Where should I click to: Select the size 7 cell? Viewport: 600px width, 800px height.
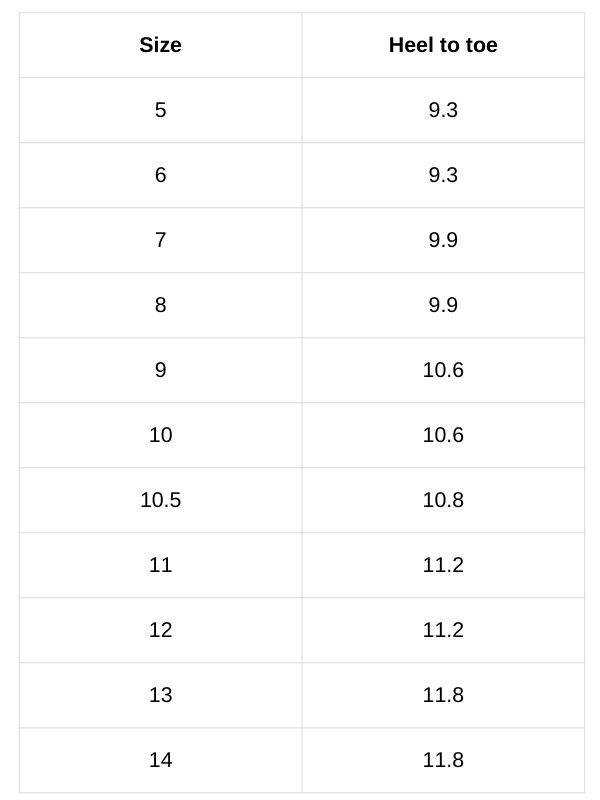point(160,240)
